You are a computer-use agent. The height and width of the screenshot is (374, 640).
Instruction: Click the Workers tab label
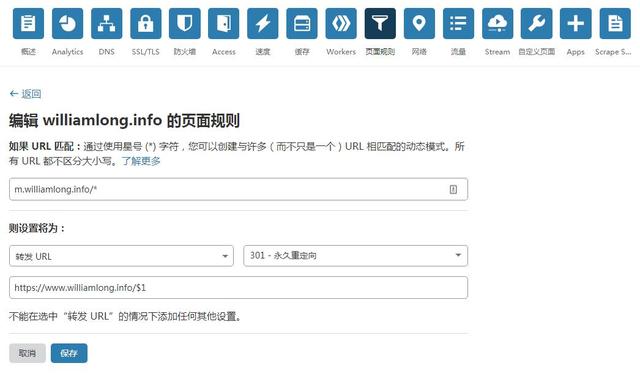[x=341, y=52]
